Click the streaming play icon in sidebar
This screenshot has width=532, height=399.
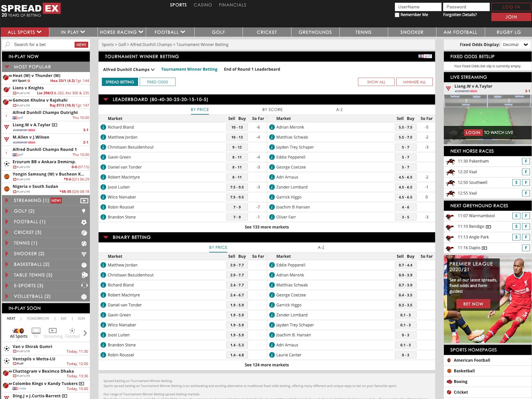click(84, 201)
